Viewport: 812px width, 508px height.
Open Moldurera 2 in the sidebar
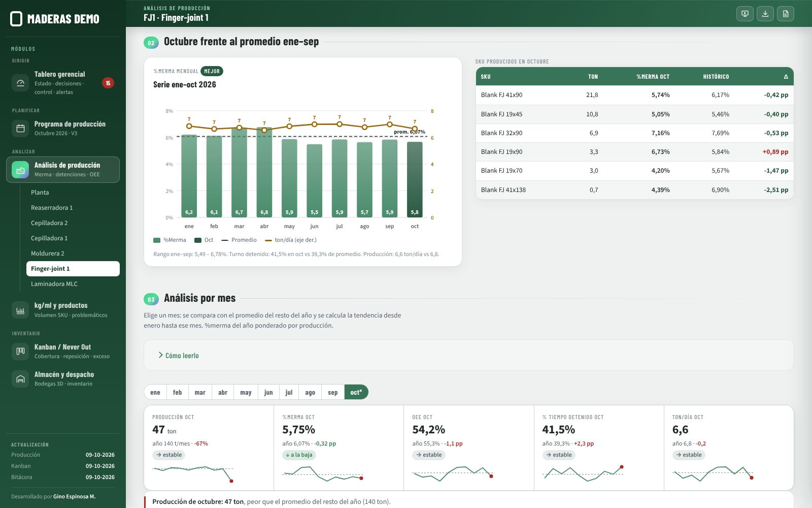pos(73,253)
